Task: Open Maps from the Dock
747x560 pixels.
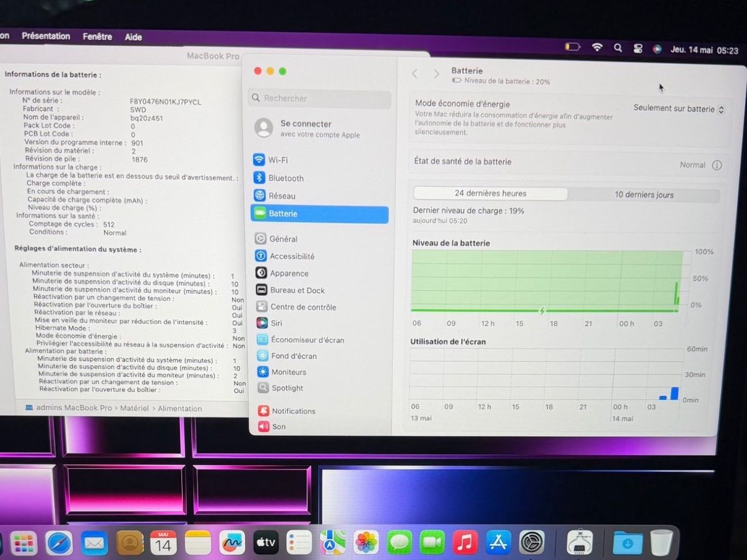Action: tap(332, 542)
